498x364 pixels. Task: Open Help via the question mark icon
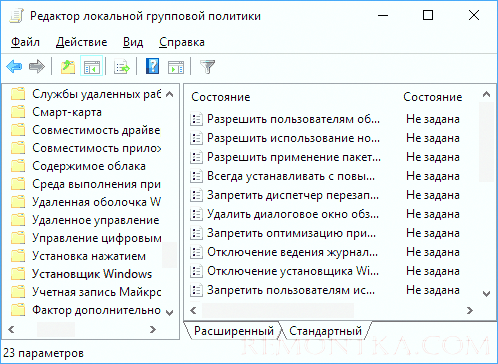[153, 66]
